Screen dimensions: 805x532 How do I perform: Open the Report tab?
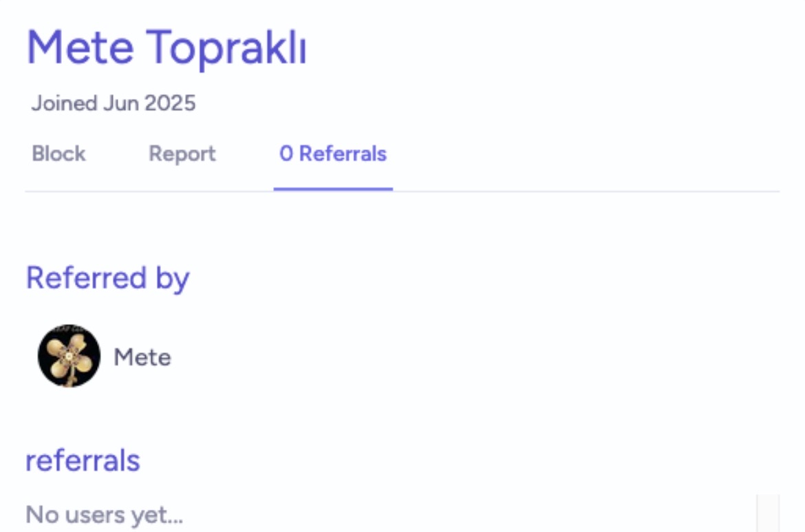tap(182, 154)
